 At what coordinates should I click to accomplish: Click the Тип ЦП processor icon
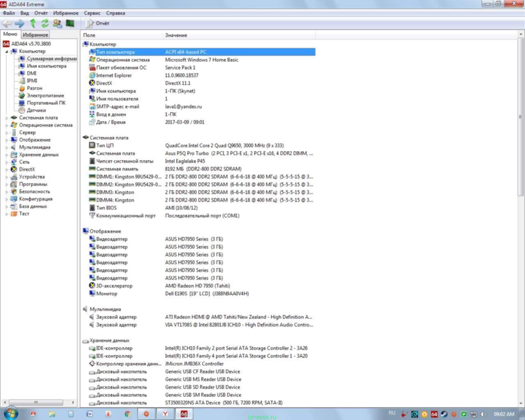(x=92, y=146)
